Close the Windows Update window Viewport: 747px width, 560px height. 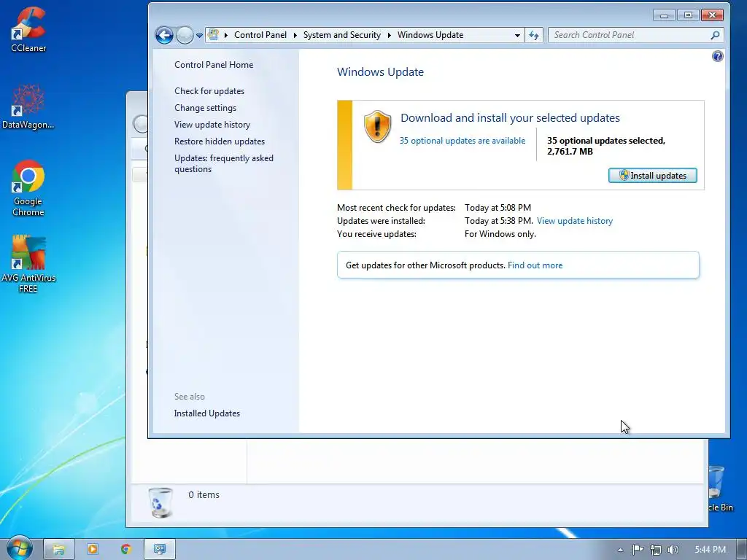point(712,15)
